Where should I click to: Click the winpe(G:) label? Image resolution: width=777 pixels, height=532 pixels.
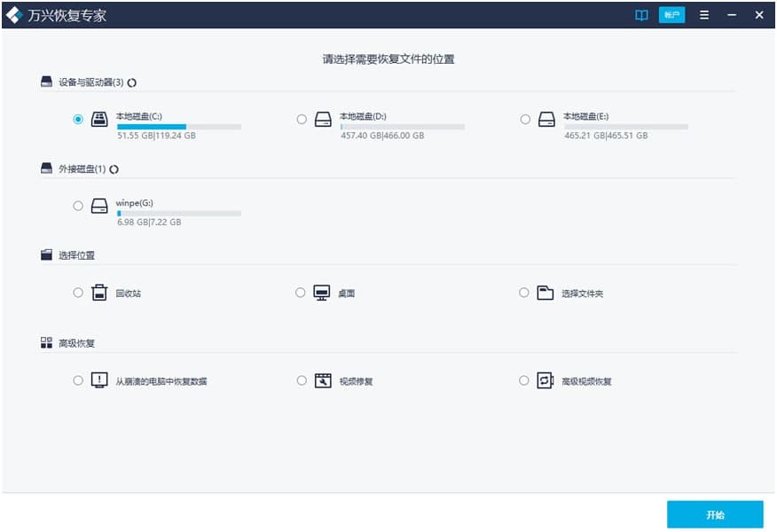tap(135, 203)
